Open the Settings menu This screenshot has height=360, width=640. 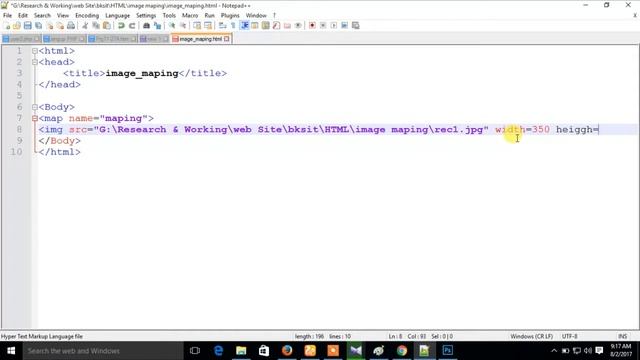(x=146, y=16)
